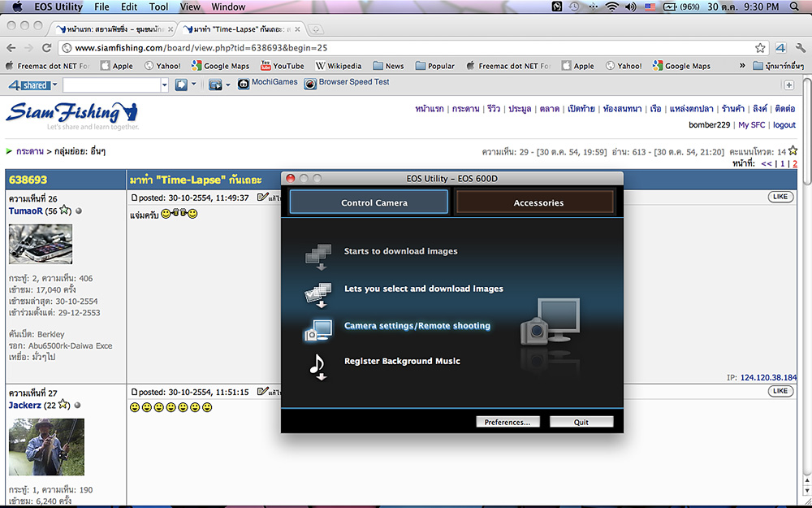Open the Spotlight search magnifier
Image resolution: width=812 pixels, height=508 pixels.
[x=794, y=7]
